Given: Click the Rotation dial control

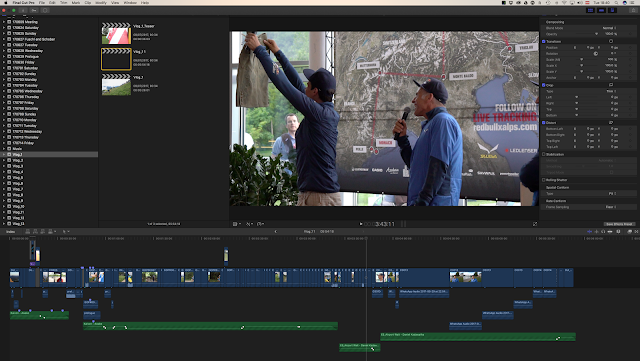Looking at the screenshot, I should point(596,53).
